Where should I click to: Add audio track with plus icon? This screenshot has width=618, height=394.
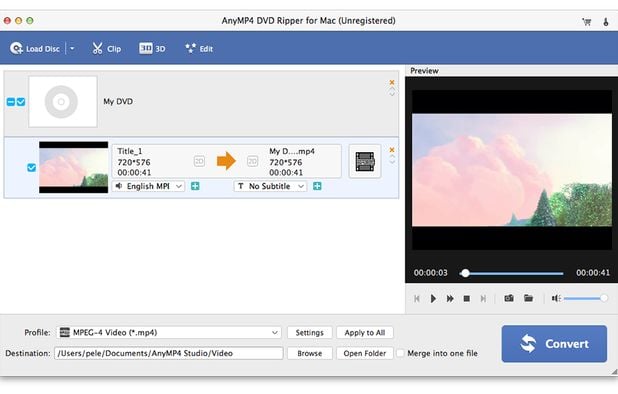tap(195, 186)
